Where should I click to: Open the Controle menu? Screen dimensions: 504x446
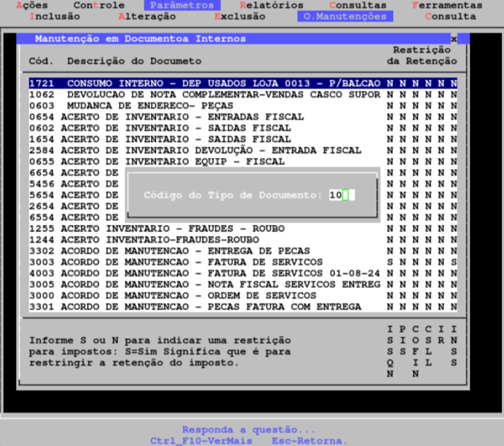point(99,6)
